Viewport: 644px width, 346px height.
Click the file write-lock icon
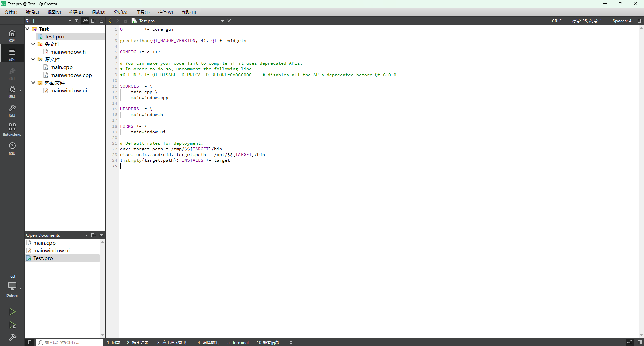(x=126, y=21)
